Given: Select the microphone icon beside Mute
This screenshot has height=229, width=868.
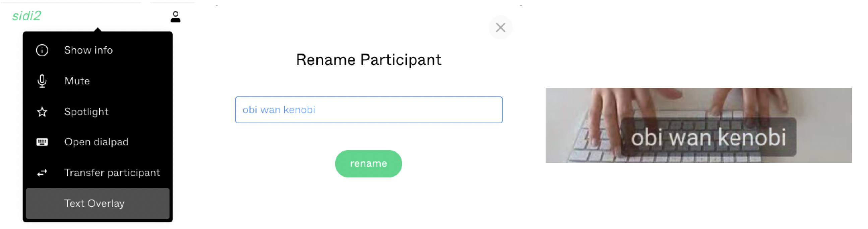Looking at the screenshot, I should coord(42,80).
